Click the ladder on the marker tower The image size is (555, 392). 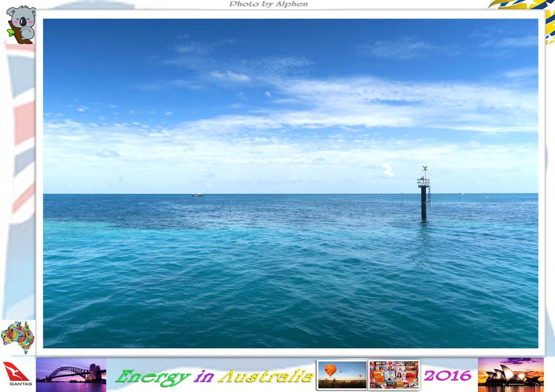[x=429, y=196]
